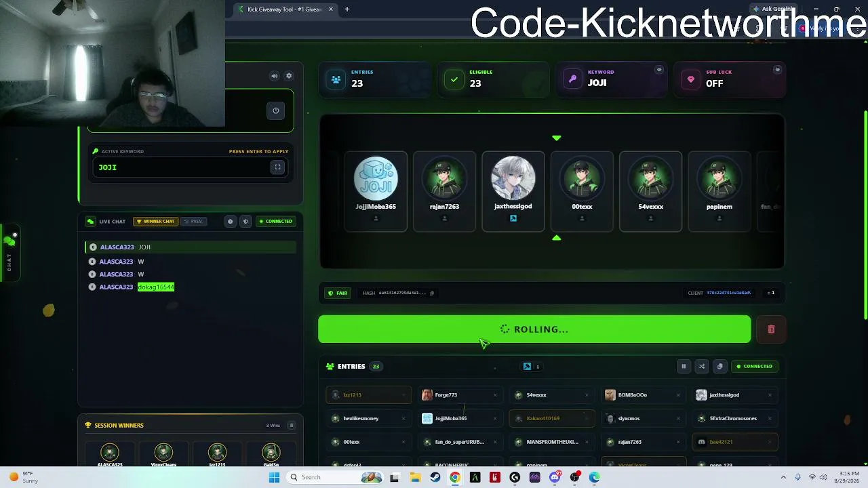This screenshot has height=488, width=868.
Task: Open Google Chrome from the taskbar
Action: click(x=455, y=477)
